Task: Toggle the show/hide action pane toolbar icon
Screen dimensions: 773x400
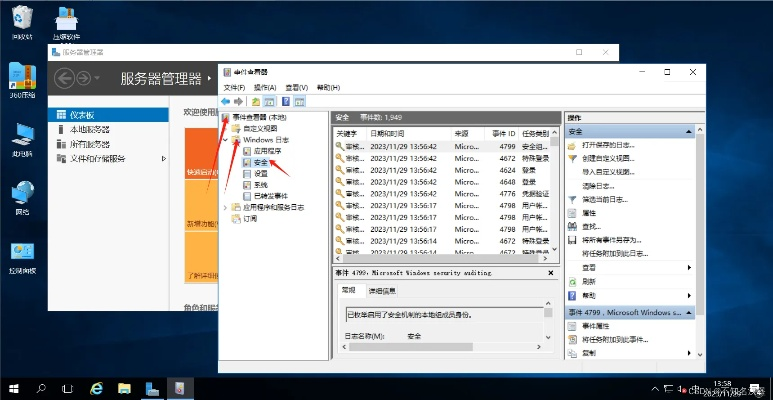Action: 299,102
